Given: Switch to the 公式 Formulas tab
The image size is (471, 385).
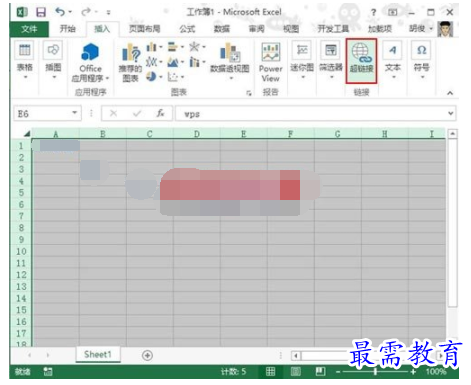Looking at the screenshot, I should [x=187, y=29].
